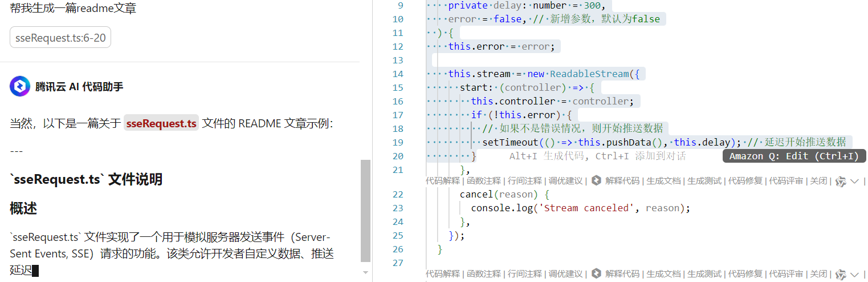Screen dimensions: 868x282
Task: Click 生成文档 in code lens above cancel(reason)
Action: point(663,181)
